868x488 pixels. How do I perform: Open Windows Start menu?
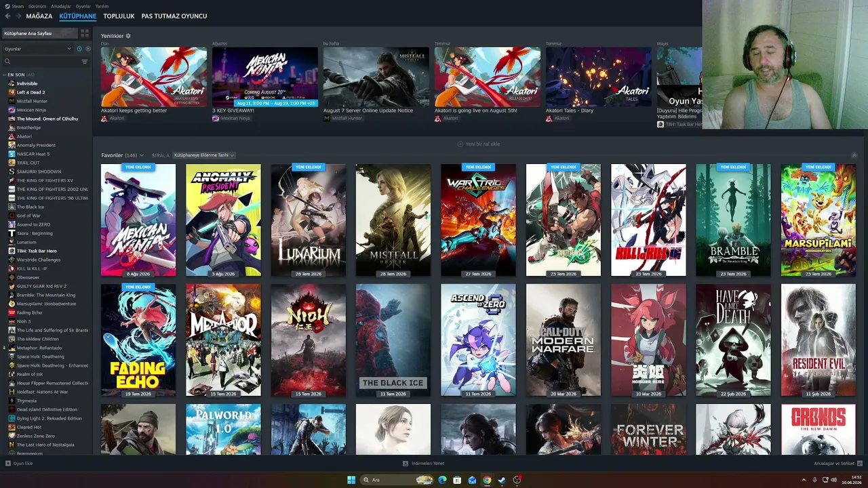[351, 480]
